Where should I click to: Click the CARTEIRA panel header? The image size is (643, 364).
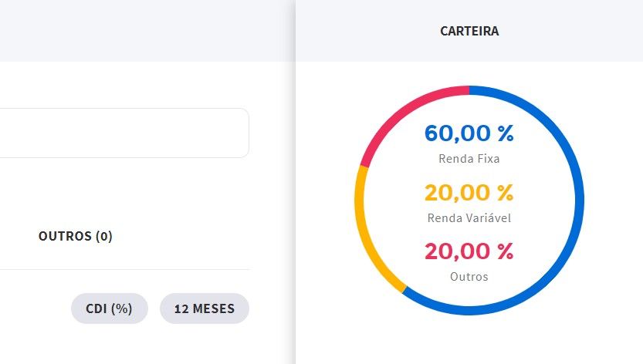pyautogui.click(x=469, y=31)
